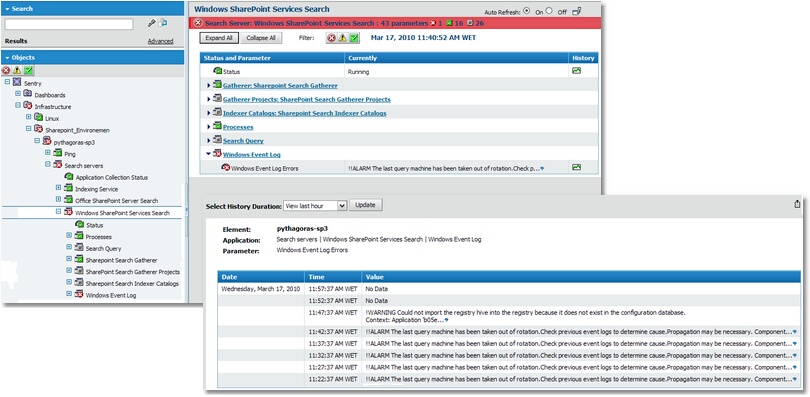Expand the Dashboards tree node
Image resolution: width=810 pixels, height=397 pixels.
18,94
